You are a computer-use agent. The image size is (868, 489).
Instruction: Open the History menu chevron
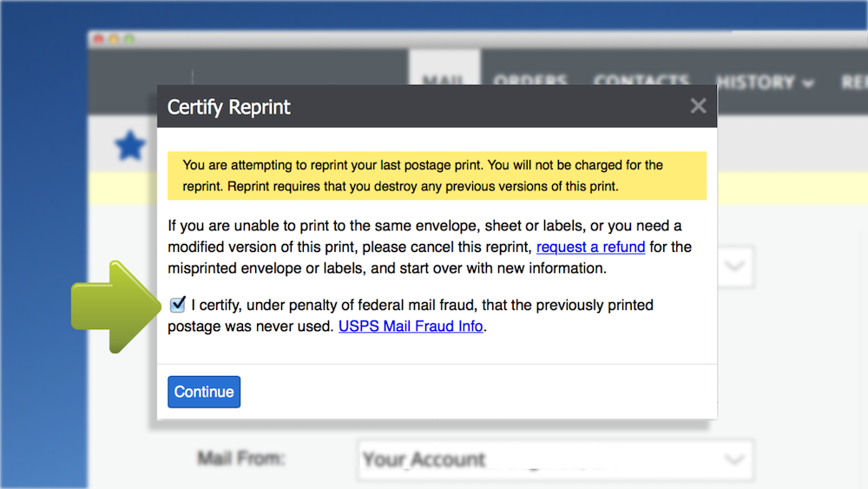[x=808, y=83]
